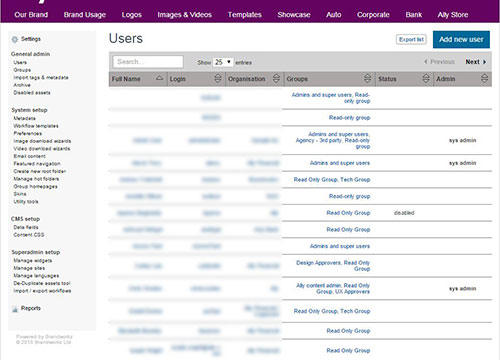
Task: Click the Reports sidebar link
Action: (31, 308)
